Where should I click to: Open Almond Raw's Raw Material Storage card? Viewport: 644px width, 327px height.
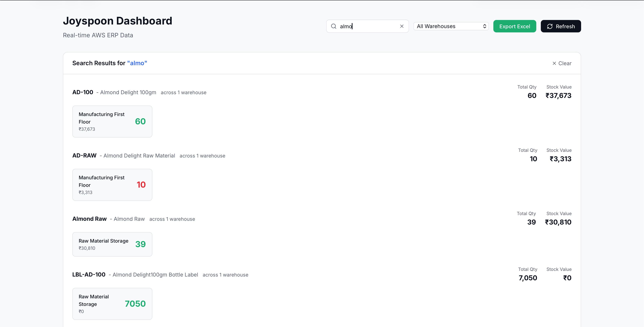click(112, 244)
